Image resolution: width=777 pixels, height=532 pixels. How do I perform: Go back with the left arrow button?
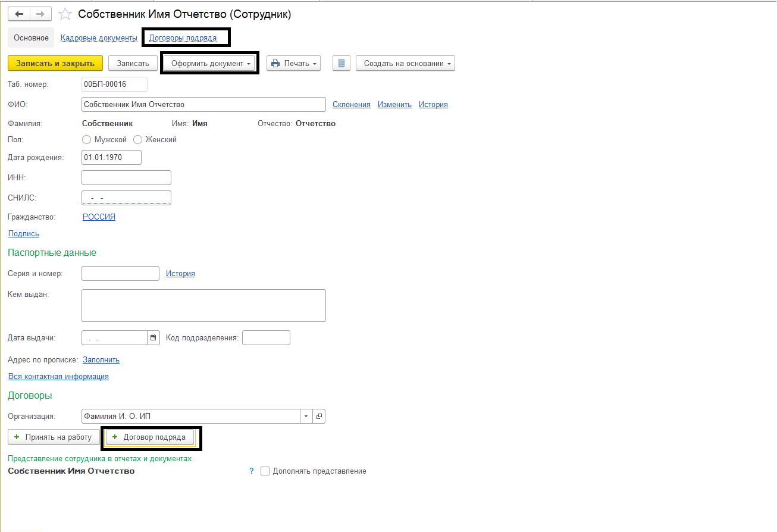click(19, 14)
